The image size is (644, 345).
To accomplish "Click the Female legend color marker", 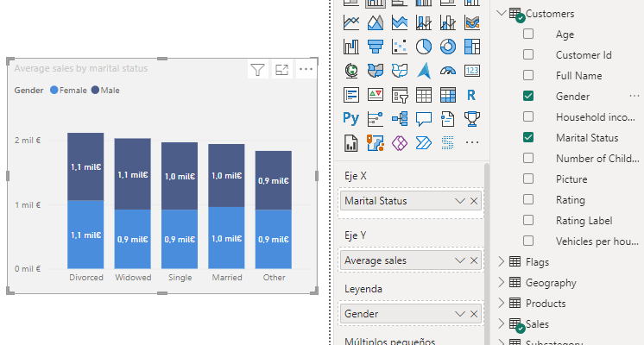I will (x=55, y=91).
